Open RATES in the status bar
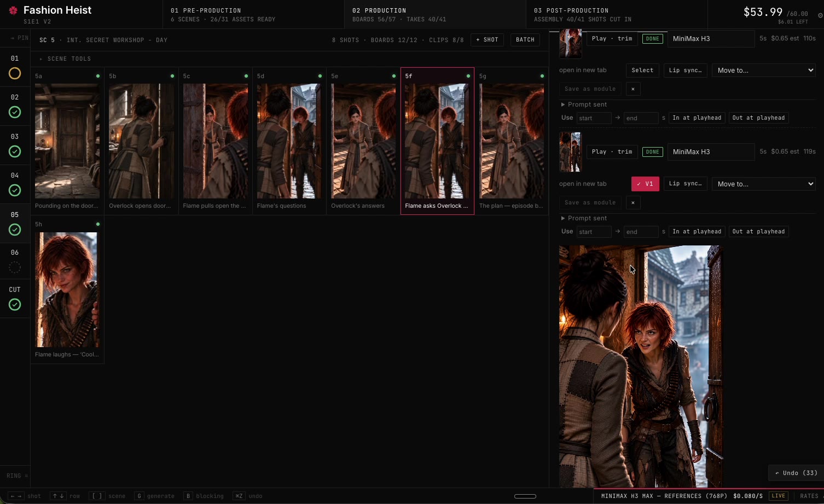This screenshot has height=504, width=824. (x=809, y=496)
